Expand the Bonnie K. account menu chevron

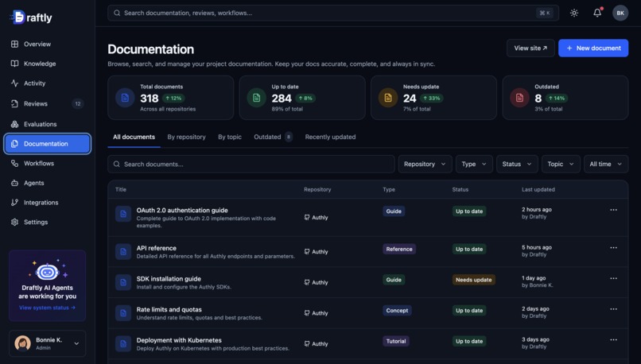point(76,344)
